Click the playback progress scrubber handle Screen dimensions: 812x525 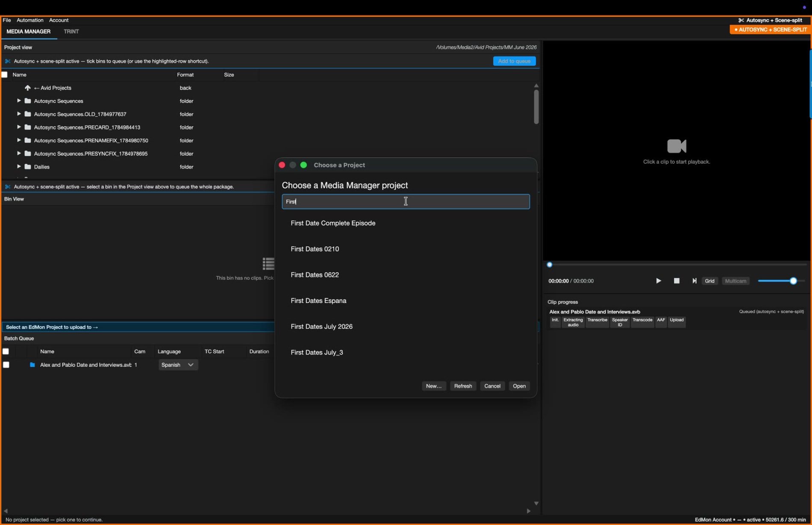[x=550, y=265]
